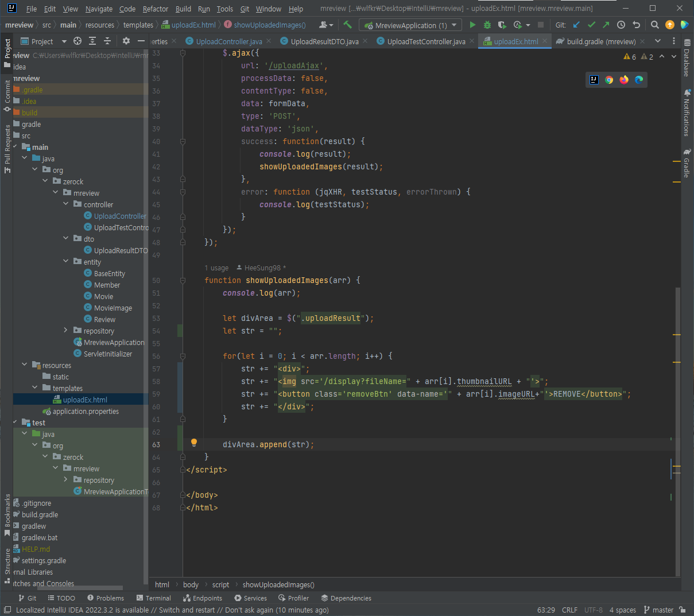Open the Dependencies tool window
Screen dimensions: 694x616
(x=346, y=598)
